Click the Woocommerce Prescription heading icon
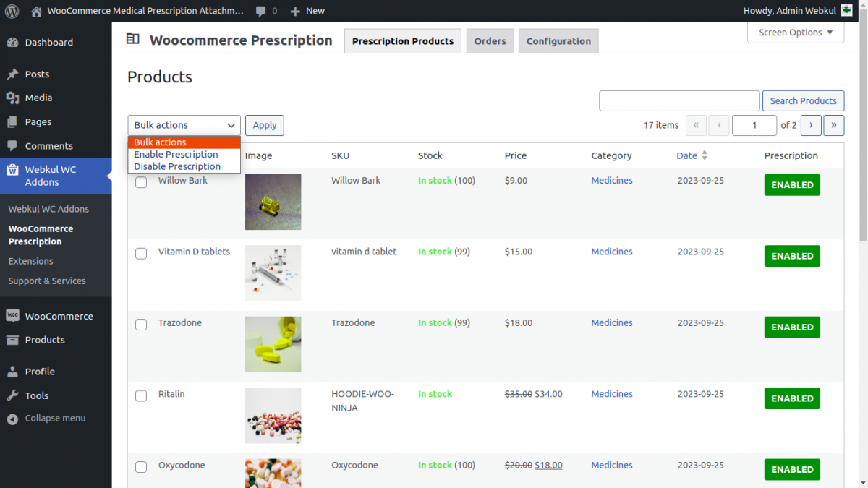The image size is (868, 488). pyautogui.click(x=132, y=39)
